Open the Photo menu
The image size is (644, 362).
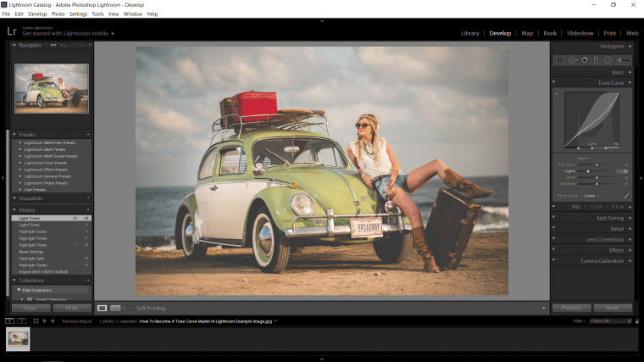pos(58,14)
